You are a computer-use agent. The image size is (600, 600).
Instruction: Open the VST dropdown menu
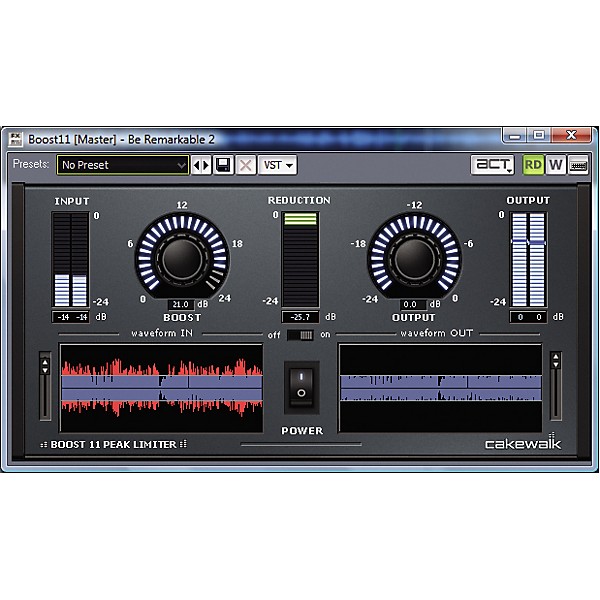pyautogui.click(x=278, y=165)
